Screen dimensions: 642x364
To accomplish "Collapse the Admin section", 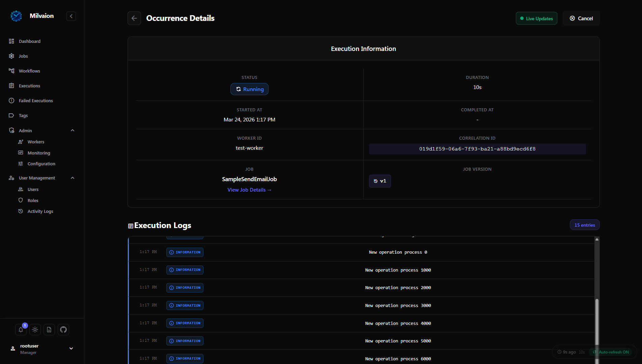I will tap(73, 131).
